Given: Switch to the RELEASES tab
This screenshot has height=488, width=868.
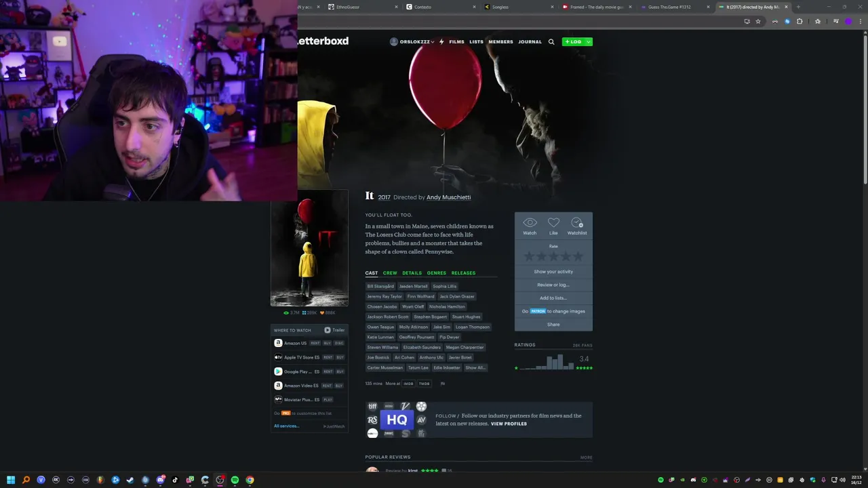Looking at the screenshot, I should (x=463, y=273).
